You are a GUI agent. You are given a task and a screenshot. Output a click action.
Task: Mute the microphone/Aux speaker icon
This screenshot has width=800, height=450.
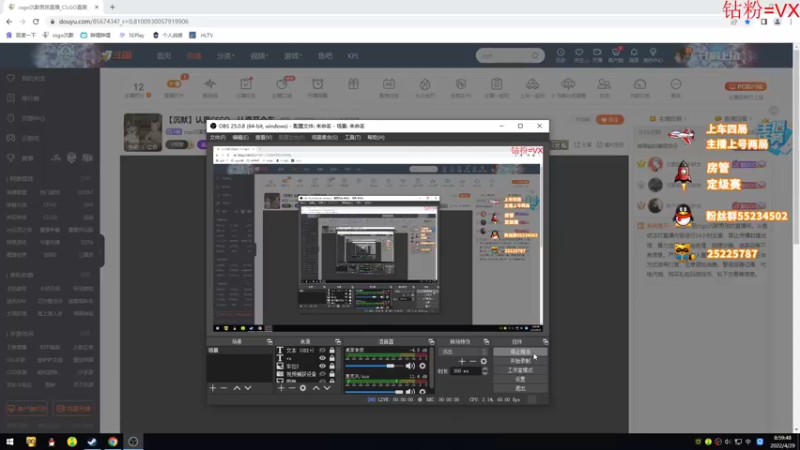(x=410, y=392)
